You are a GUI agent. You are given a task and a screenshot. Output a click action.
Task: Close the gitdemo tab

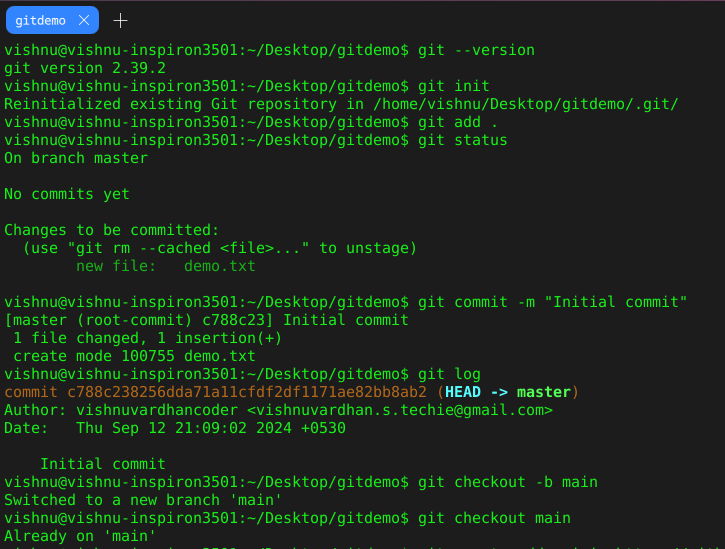tap(83, 20)
